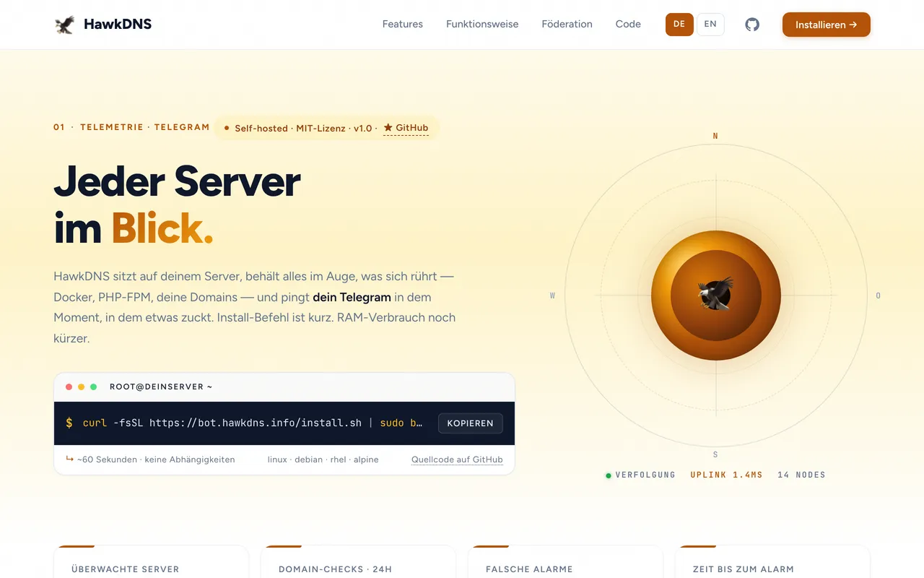
Task: Click the DOMAIN-CHECKS · 24H card
Action: (358, 562)
